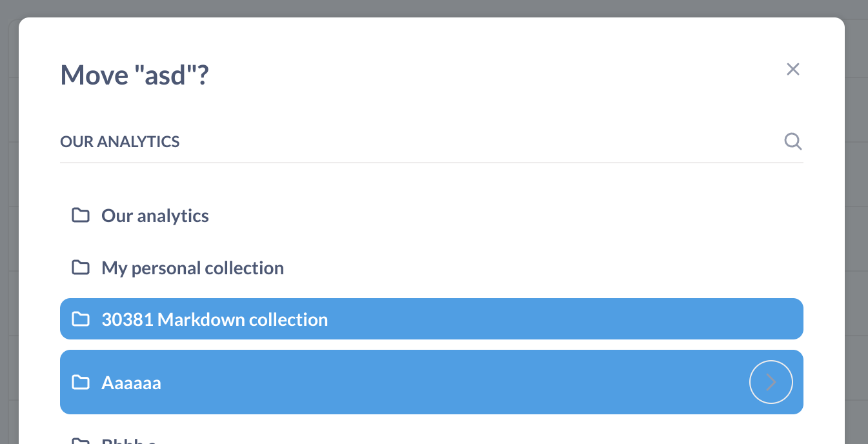Choose Our analytics as the move target
The width and height of the screenshot is (868, 444).
coord(154,215)
